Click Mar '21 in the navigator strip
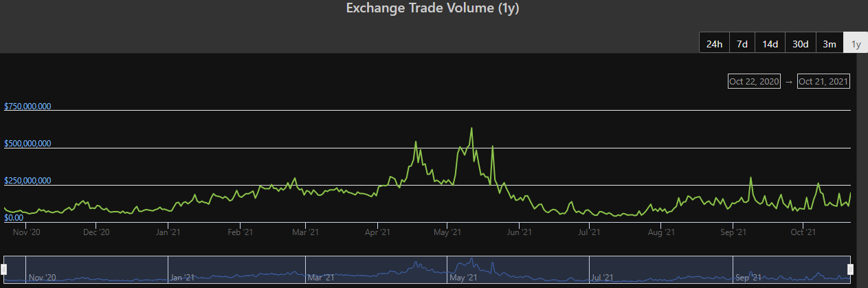 click(321, 278)
